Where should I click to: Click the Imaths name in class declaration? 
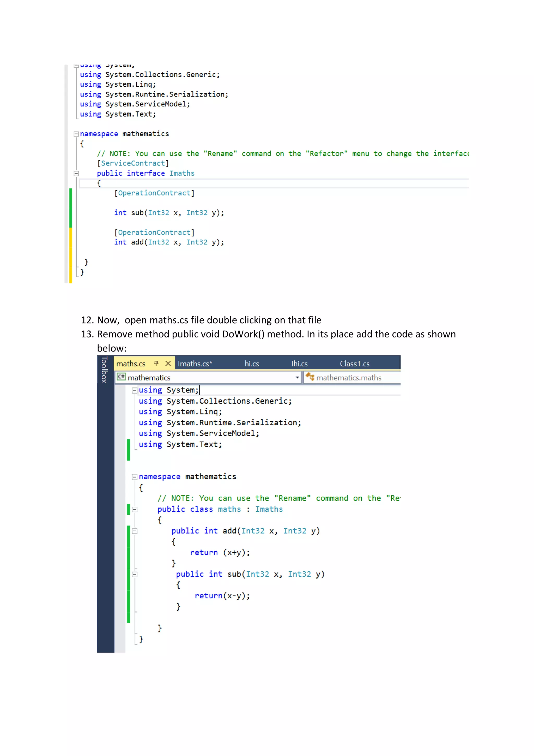pos(269,509)
